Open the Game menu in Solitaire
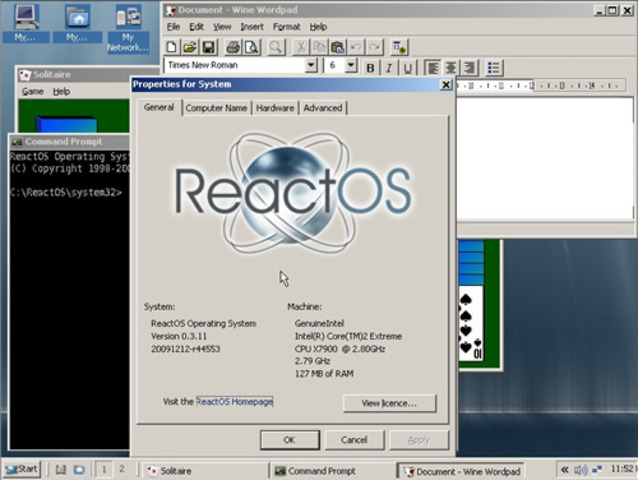 pyautogui.click(x=33, y=92)
